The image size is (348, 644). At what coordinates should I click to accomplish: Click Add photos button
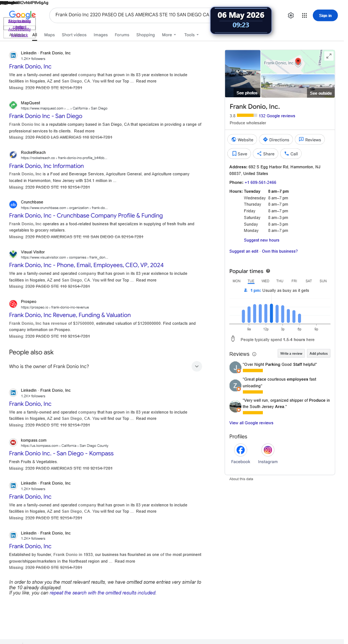click(x=319, y=354)
